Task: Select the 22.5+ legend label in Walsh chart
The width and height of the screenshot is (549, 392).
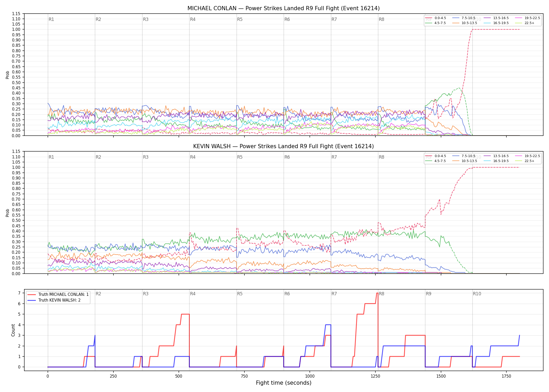Action: [529, 161]
